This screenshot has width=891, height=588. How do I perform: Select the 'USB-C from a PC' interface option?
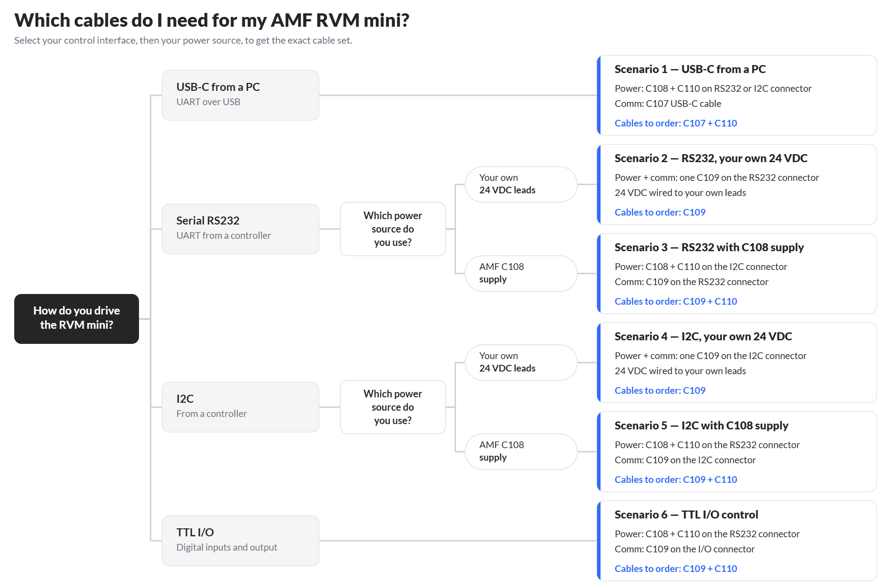[x=241, y=95]
